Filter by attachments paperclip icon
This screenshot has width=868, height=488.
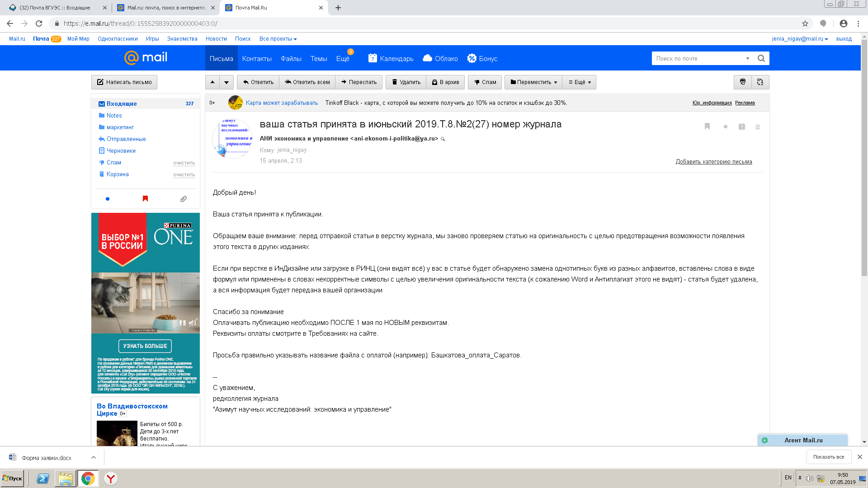[183, 199]
